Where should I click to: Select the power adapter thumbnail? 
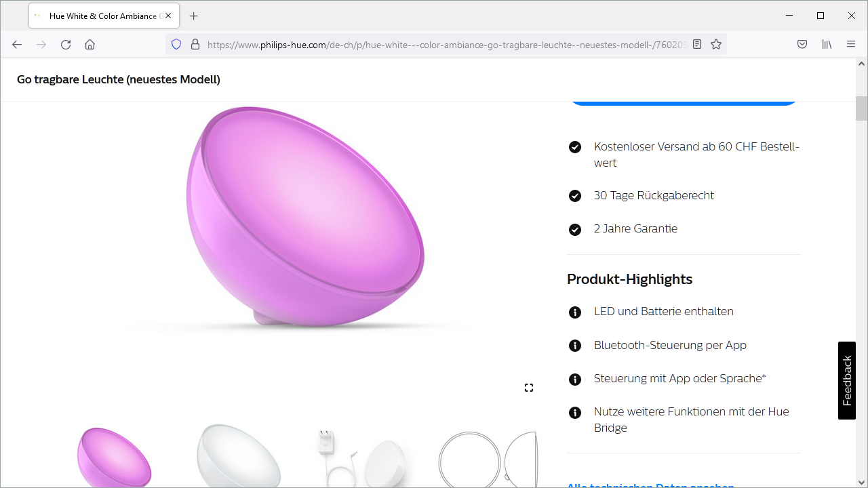[x=363, y=457]
